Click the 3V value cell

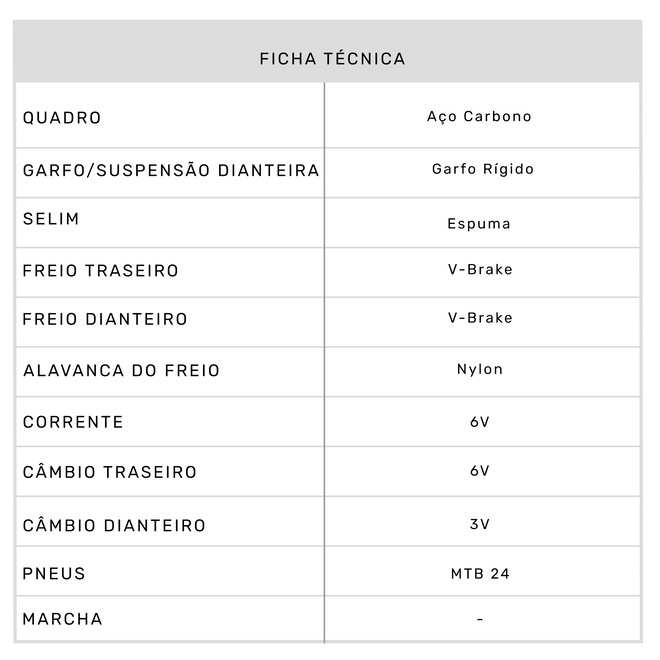click(x=480, y=524)
